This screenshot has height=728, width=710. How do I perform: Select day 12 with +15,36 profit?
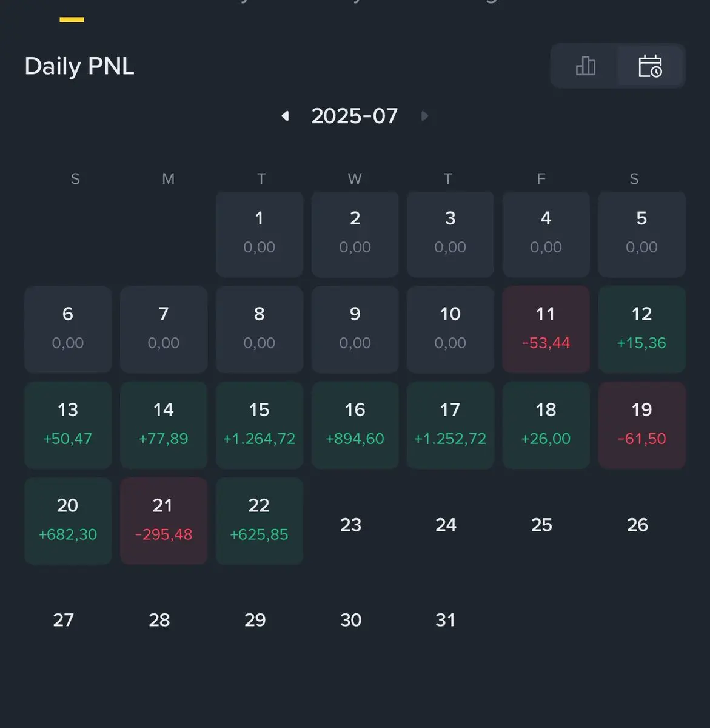pyautogui.click(x=641, y=329)
